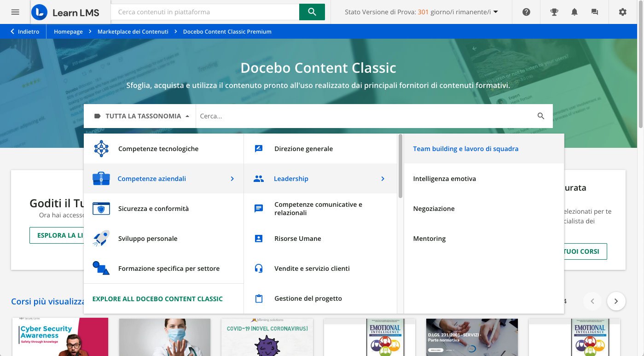
Task: Open COVID-19 Novel Coronavirus course thumbnail
Action: [x=267, y=337]
